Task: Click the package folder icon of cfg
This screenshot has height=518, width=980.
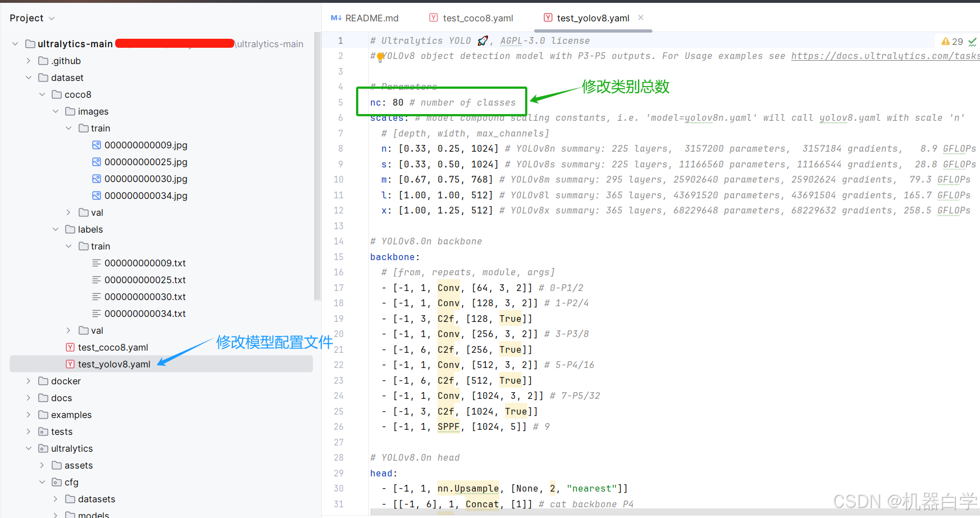Action: pos(57,482)
